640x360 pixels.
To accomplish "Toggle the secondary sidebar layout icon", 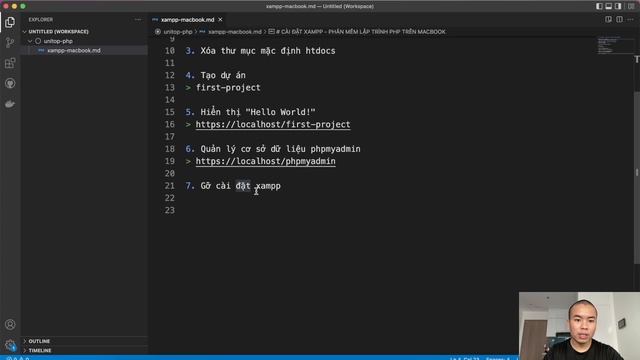I will [618, 6].
